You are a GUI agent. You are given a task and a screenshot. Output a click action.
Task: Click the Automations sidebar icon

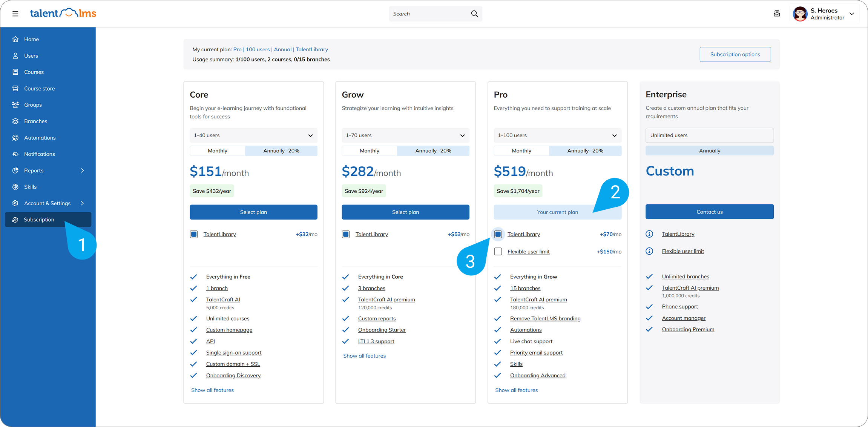(x=15, y=138)
